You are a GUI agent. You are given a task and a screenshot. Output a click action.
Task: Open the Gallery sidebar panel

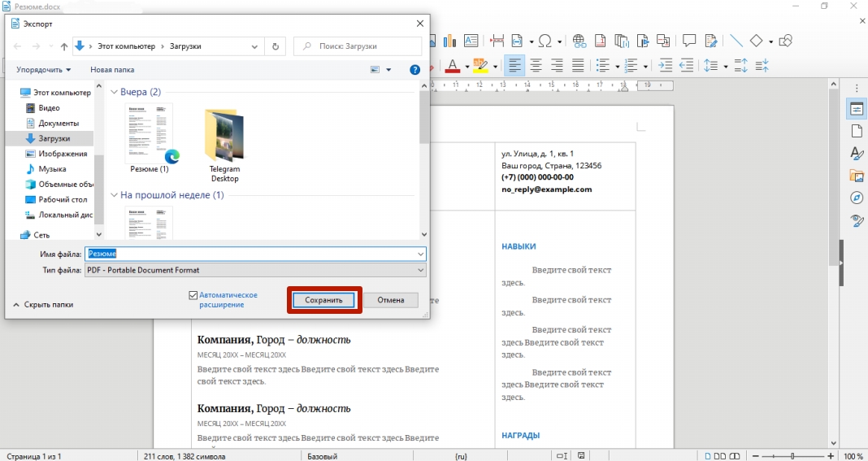pos(857,176)
